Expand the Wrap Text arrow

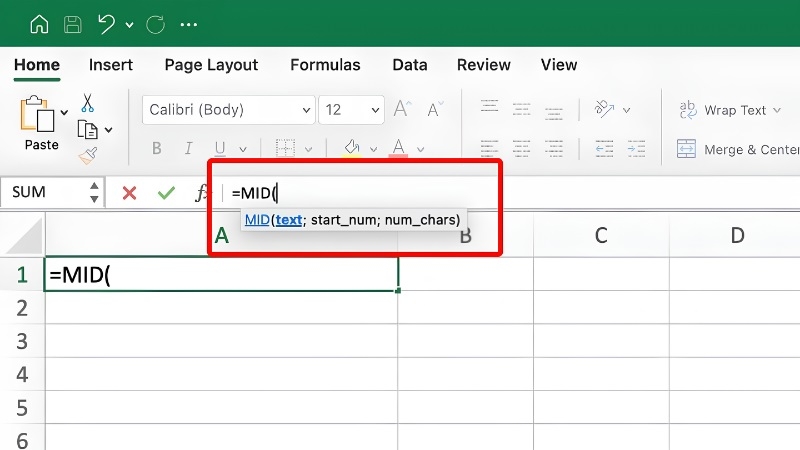(x=777, y=110)
